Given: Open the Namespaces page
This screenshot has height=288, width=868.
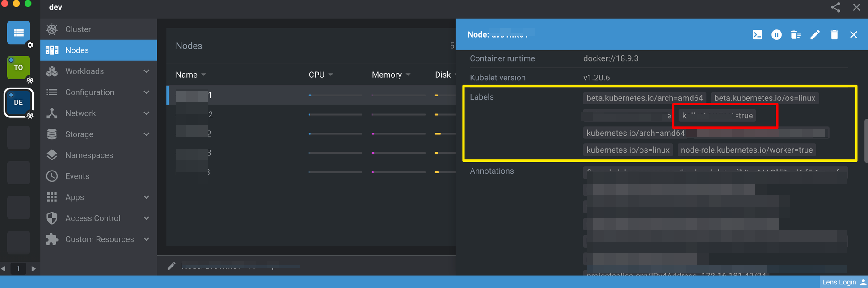Looking at the screenshot, I should 89,155.
